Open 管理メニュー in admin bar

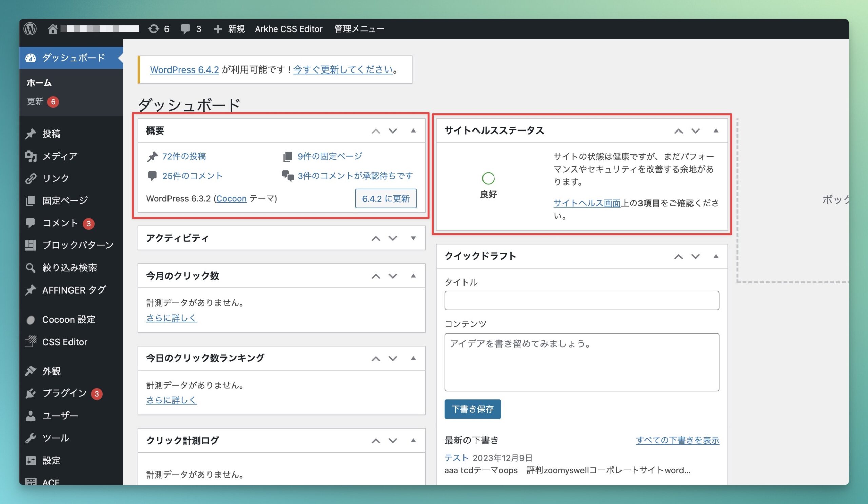tap(359, 29)
